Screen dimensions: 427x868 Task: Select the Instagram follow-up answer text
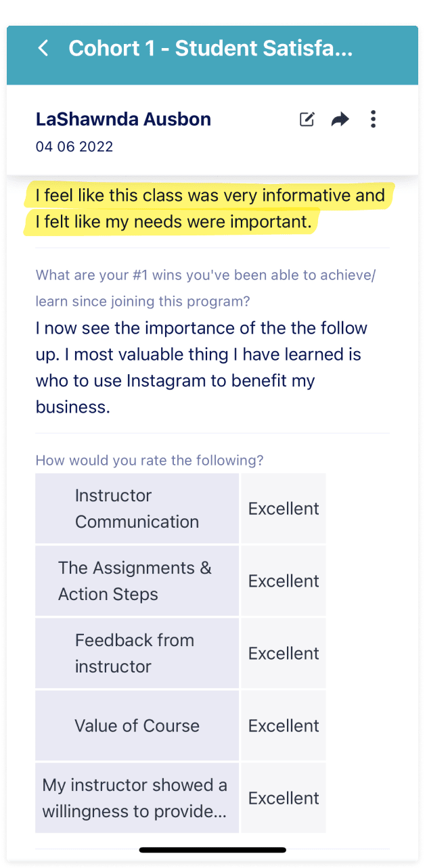[201, 367]
